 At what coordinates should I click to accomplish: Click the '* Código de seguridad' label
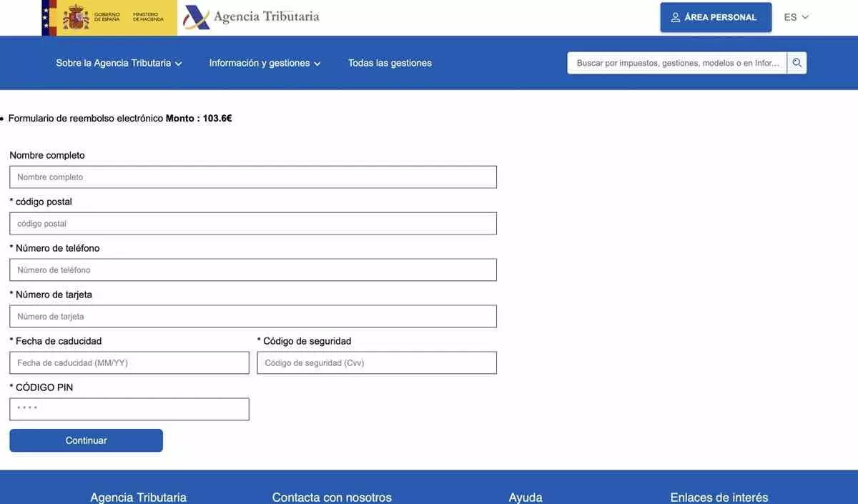(x=304, y=341)
